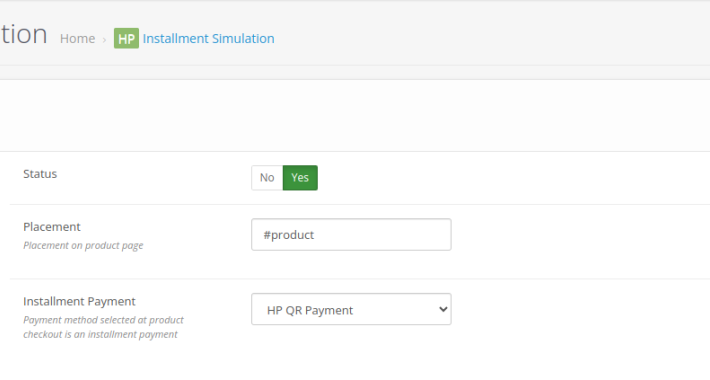Click the Status label text

click(x=40, y=174)
